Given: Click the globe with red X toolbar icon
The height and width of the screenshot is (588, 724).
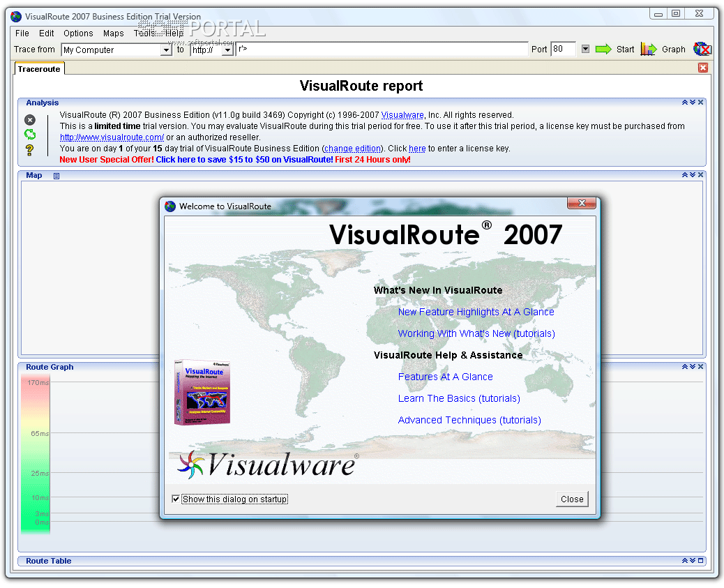Looking at the screenshot, I should pos(702,49).
